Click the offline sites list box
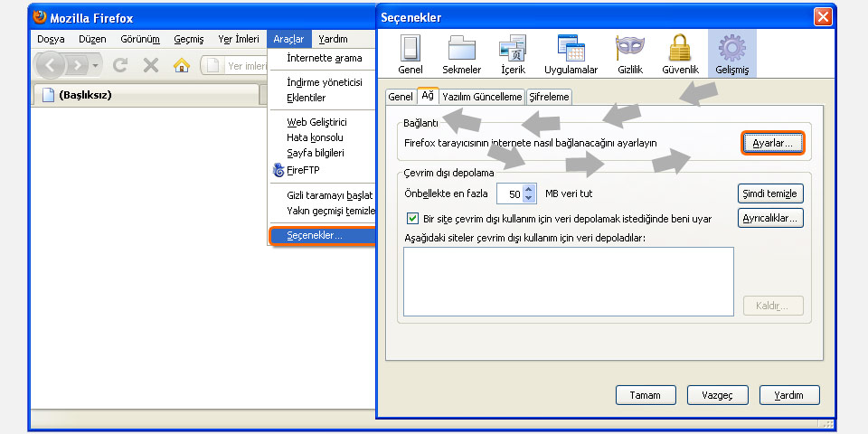868x434 pixels. 569,282
